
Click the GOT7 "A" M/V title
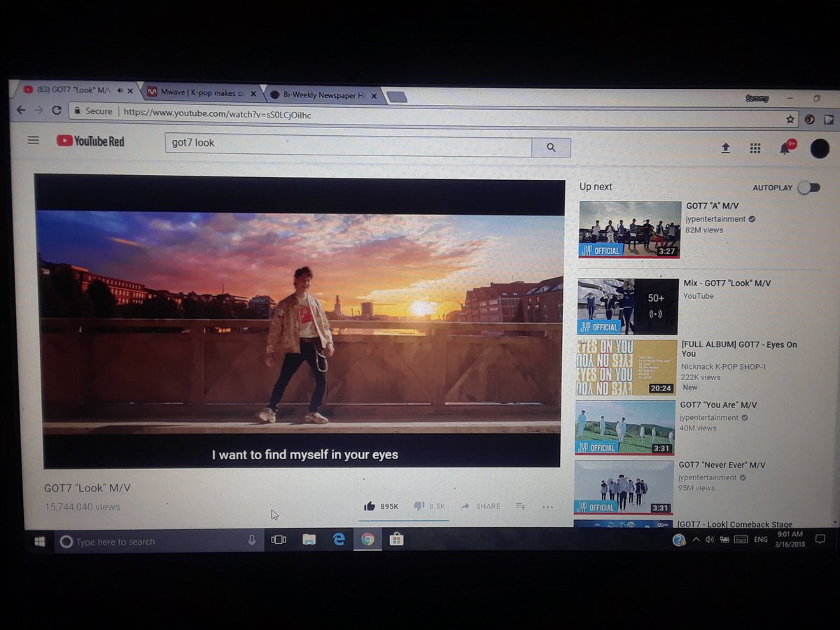pyautogui.click(x=712, y=206)
